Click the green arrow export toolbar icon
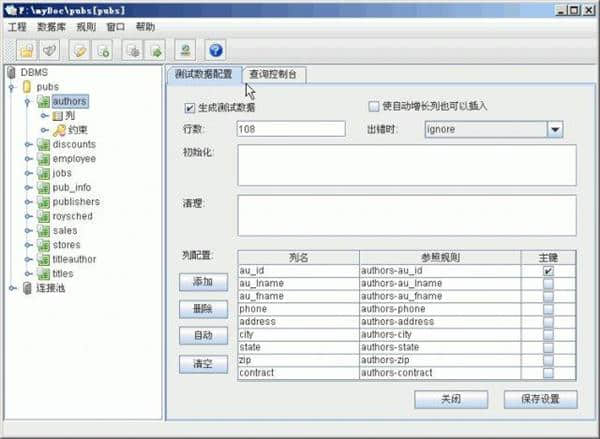Viewport: 600px width, 439px height. tap(155, 50)
